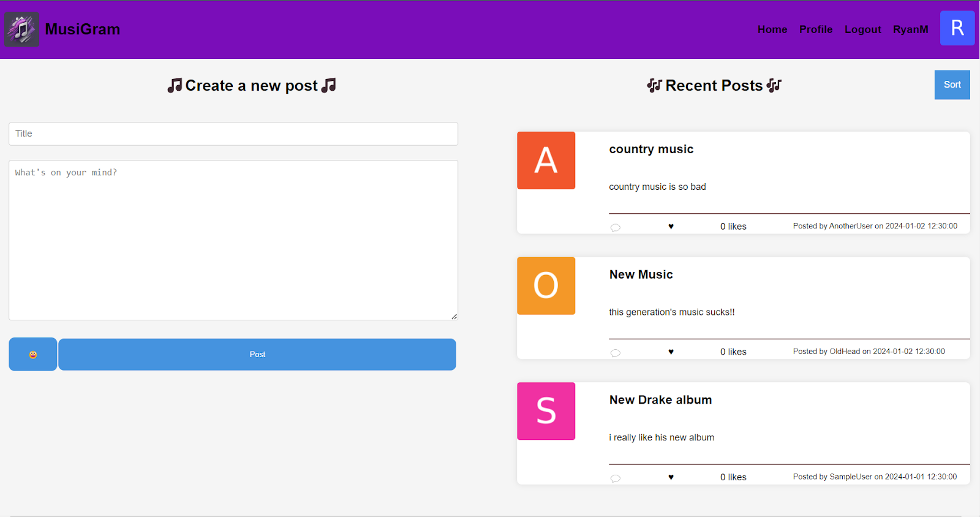Click OldHead's yellow O avatar
Viewport: 980px width, 517px height.
(546, 286)
